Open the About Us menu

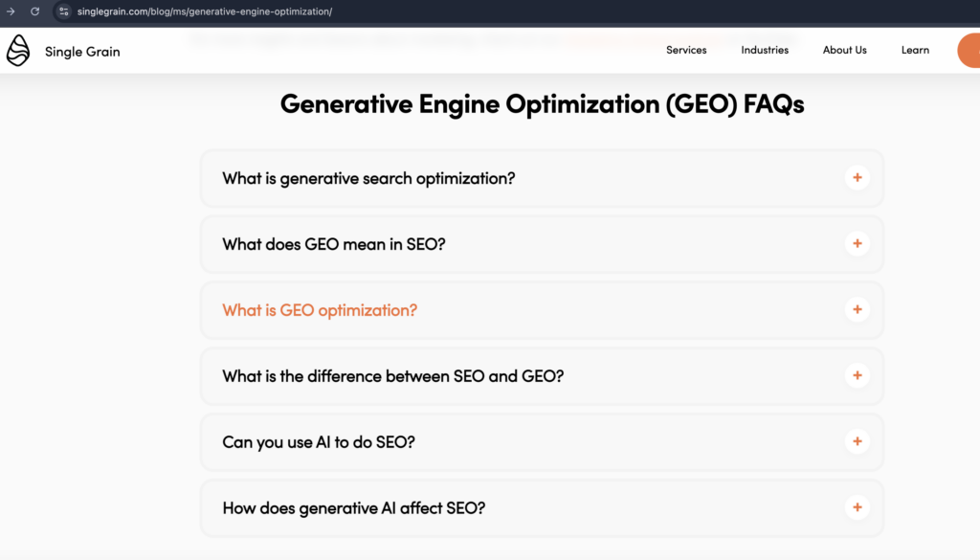click(844, 50)
